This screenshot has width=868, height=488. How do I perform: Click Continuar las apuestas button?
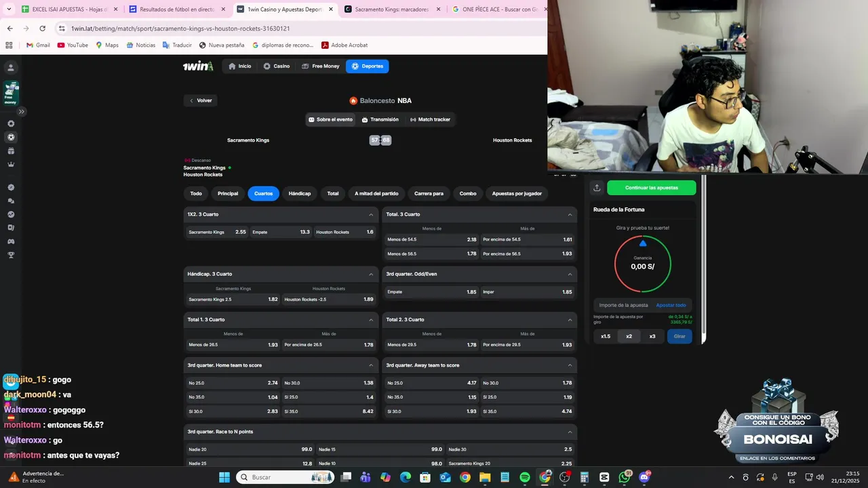click(x=651, y=188)
